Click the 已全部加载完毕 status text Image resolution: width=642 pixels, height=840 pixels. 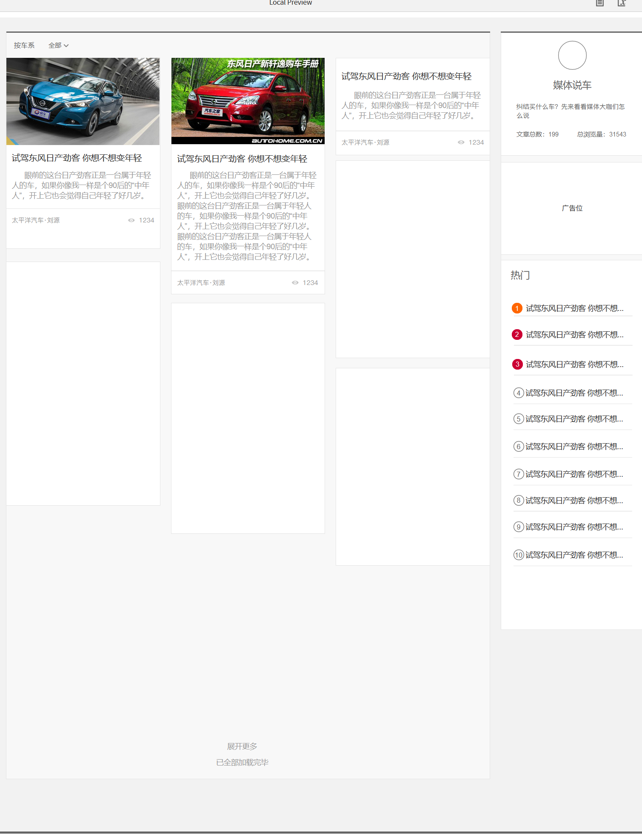click(242, 763)
